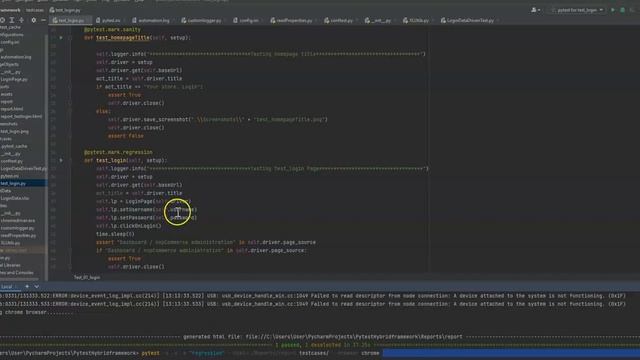Image resolution: width=640 pixels, height=360 pixels.
Task: Click the test_homepageTitle function name in code
Action: click(x=123, y=38)
